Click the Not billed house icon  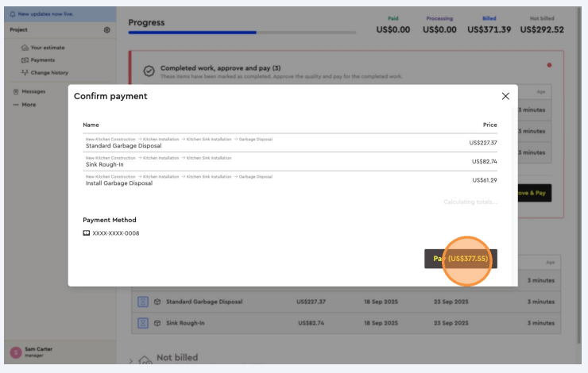[x=145, y=360]
